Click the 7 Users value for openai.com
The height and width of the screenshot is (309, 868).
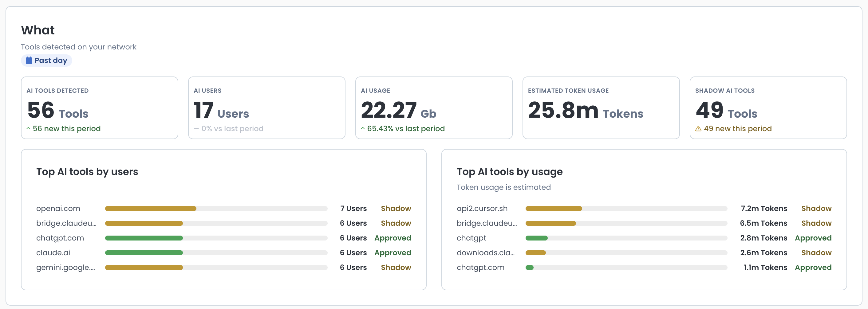click(x=353, y=208)
